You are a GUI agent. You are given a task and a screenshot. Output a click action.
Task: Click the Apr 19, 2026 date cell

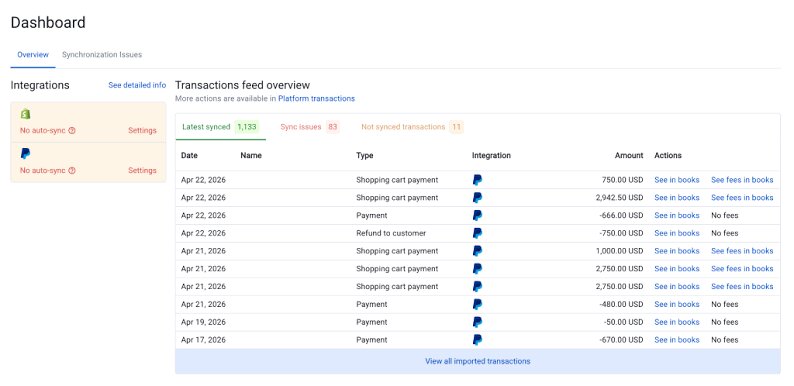(x=203, y=322)
